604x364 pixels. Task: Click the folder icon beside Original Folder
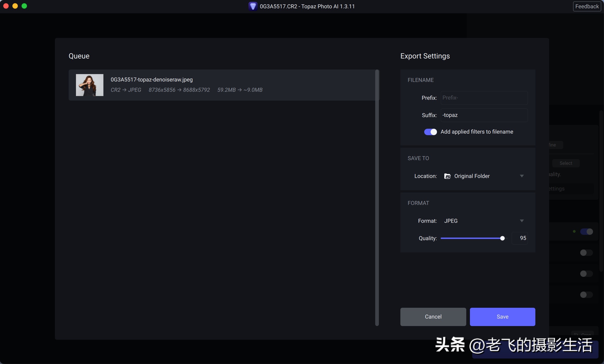click(x=447, y=176)
